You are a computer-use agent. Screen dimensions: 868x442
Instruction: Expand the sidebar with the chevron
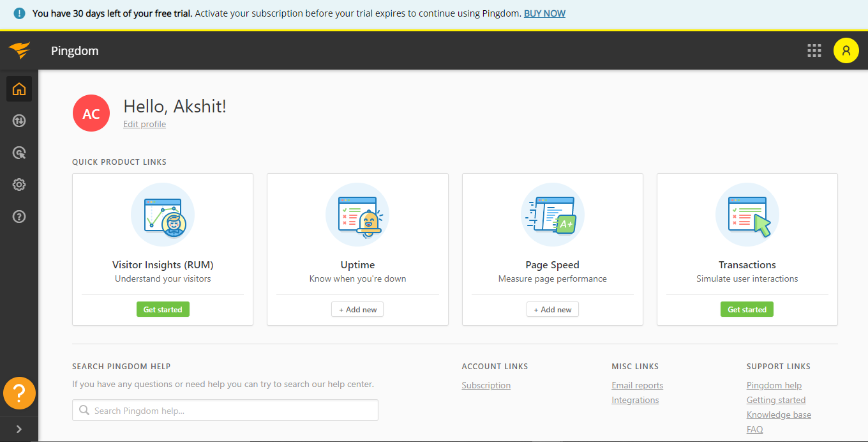[19, 429]
